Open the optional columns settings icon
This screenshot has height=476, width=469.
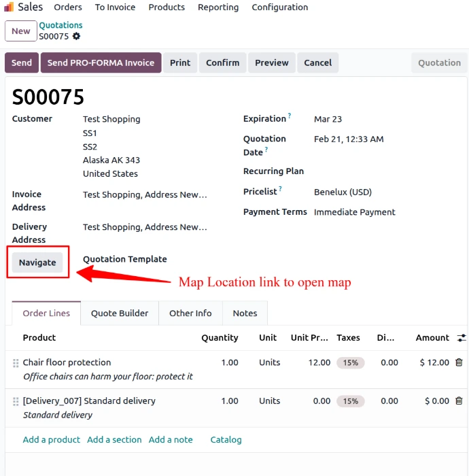click(462, 338)
